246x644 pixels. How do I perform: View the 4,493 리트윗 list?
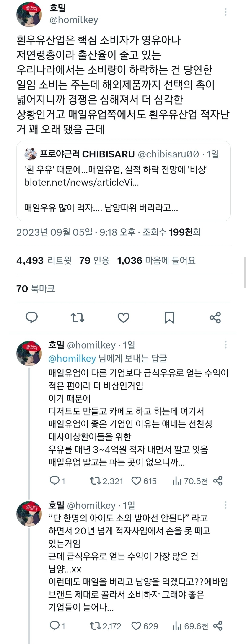pyautogui.click(x=44, y=261)
